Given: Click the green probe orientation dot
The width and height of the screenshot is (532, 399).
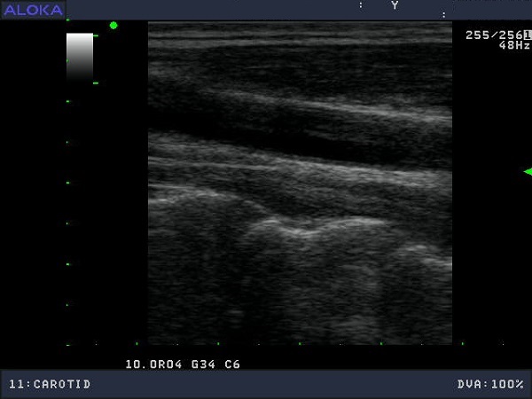Looking at the screenshot, I should (113, 26).
